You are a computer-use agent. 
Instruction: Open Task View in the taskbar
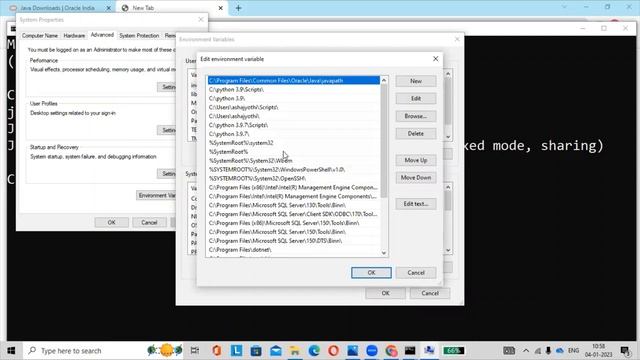[195, 351]
